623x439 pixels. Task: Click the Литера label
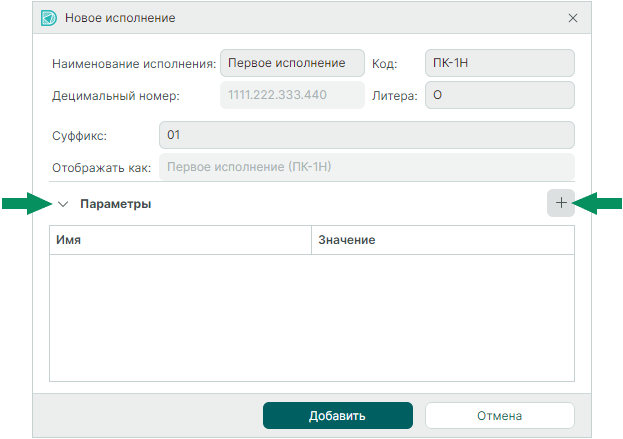[395, 96]
